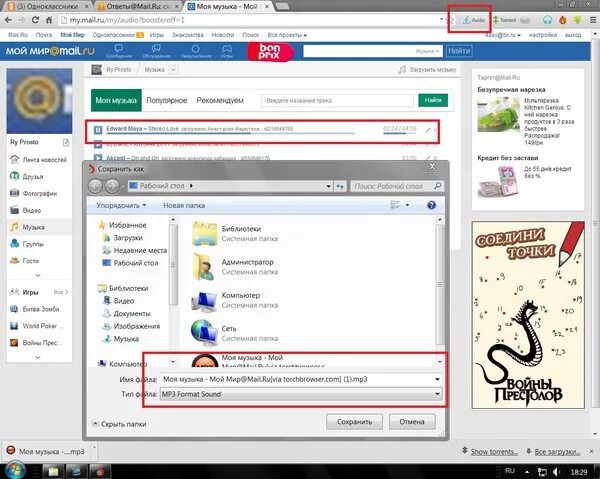Open the Show torrents link
This screenshot has width=600, height=479.
pyautogui.click(x=494, y=451)
